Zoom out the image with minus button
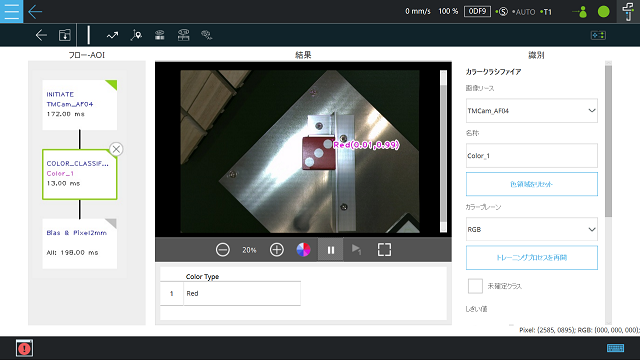Viewport: 640px width, 360px height. 222,249
